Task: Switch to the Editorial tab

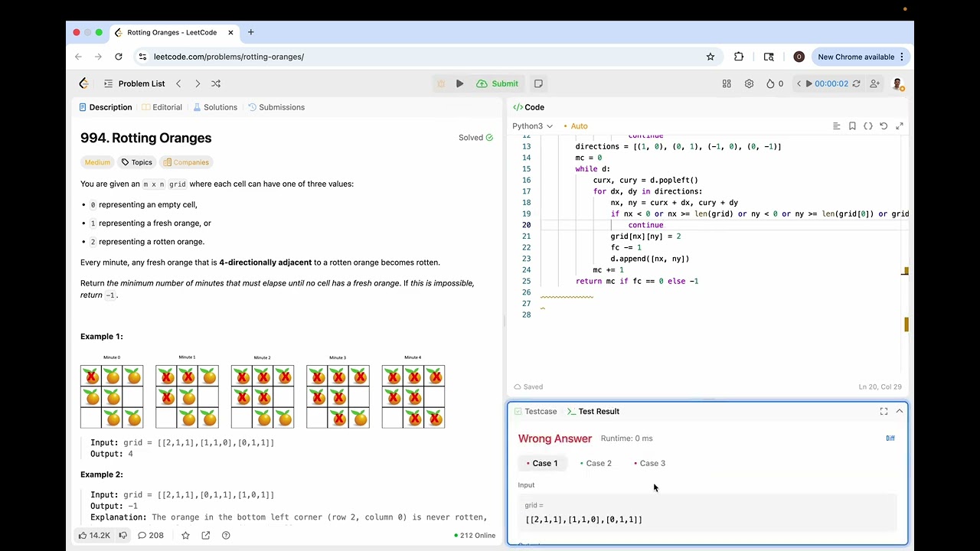Action: [x=162, y=107]
